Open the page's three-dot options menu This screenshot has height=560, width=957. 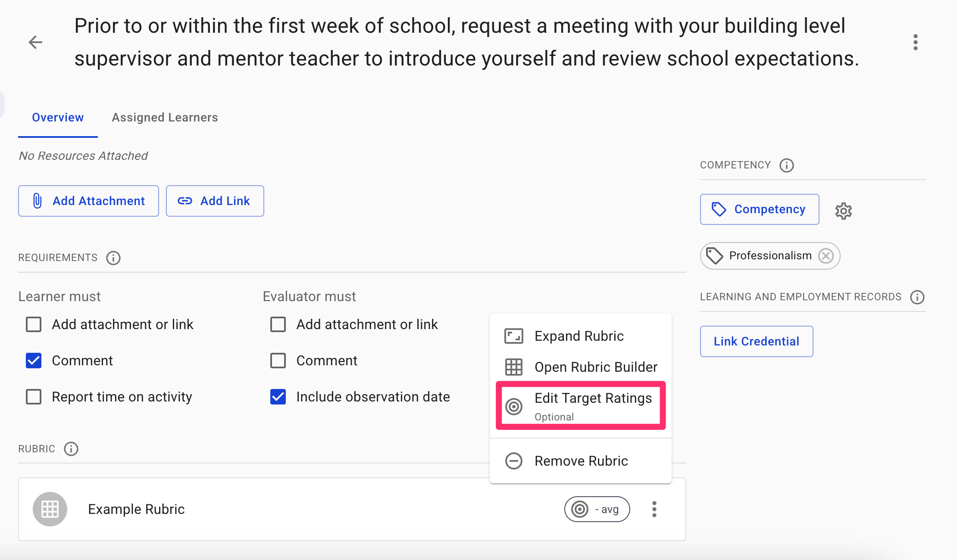click(x=915, y=42)
